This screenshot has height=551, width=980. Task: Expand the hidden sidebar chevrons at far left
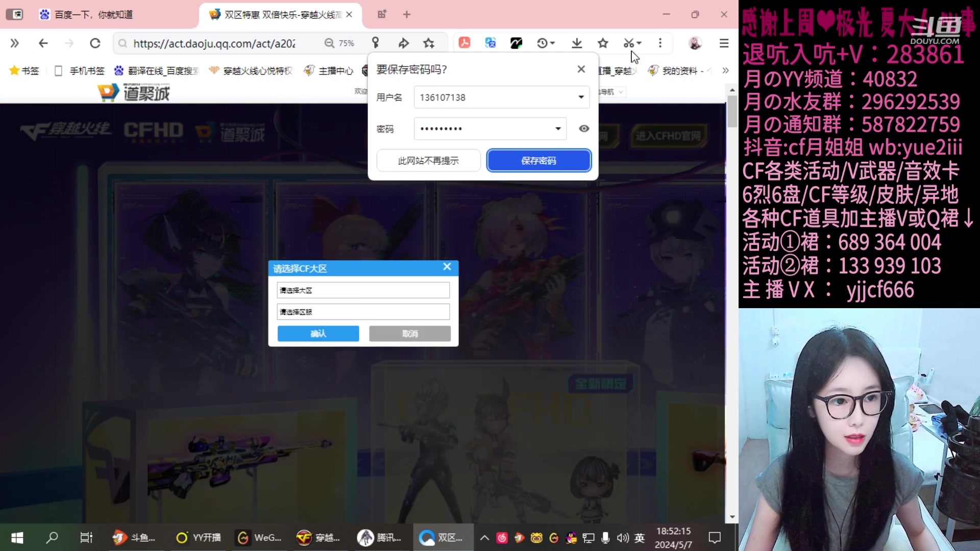point(14,43)
